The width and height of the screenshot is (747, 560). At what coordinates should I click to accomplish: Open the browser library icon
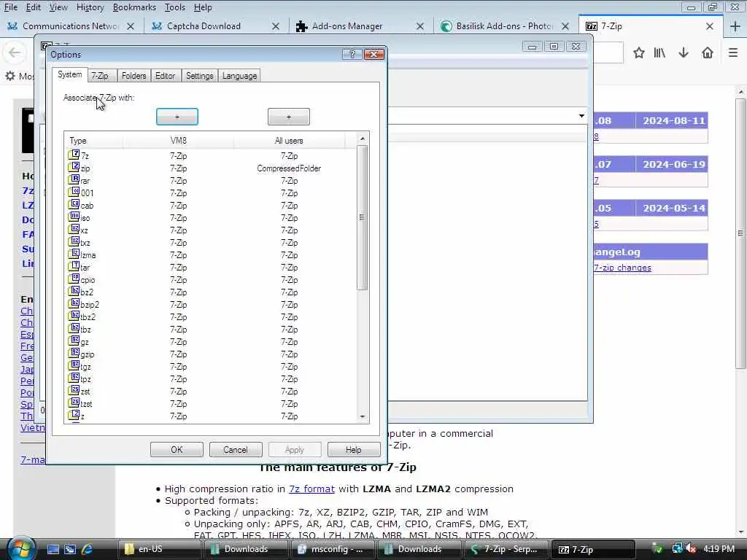click(x=659, y=52)
